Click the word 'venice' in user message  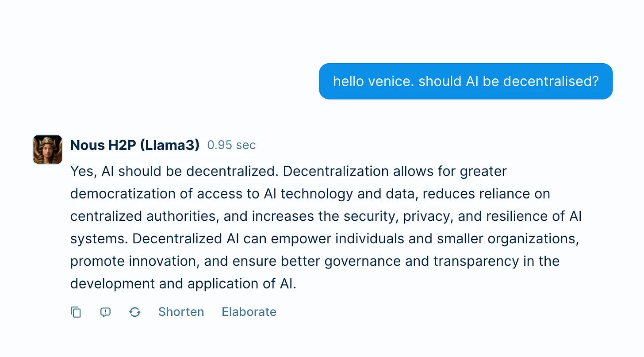(392, 81)
